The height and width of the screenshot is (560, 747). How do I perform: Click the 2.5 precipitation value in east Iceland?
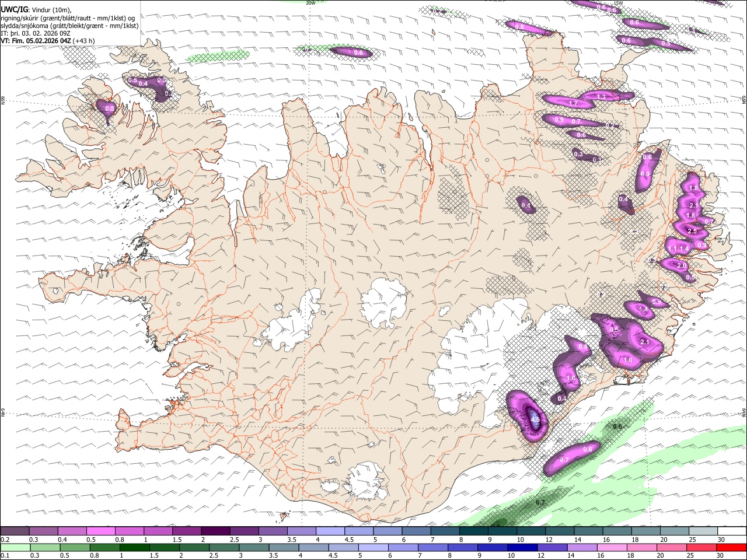[692, 232]
